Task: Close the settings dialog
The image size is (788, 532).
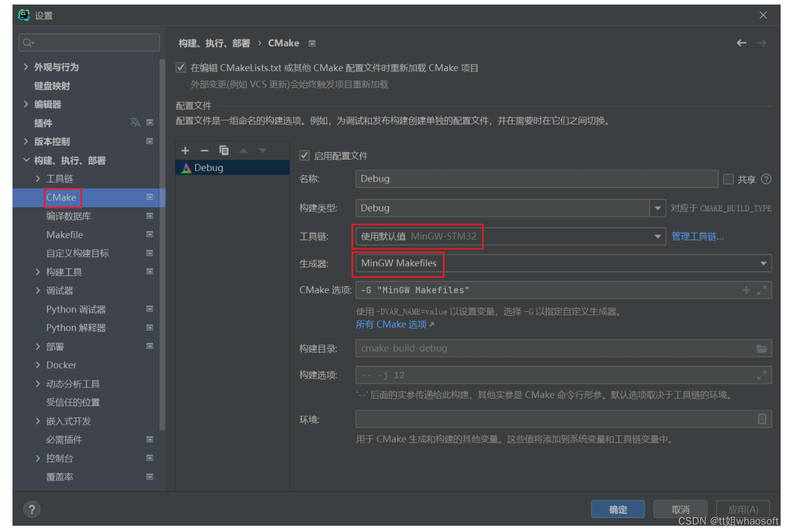Action: coord(763,15)
